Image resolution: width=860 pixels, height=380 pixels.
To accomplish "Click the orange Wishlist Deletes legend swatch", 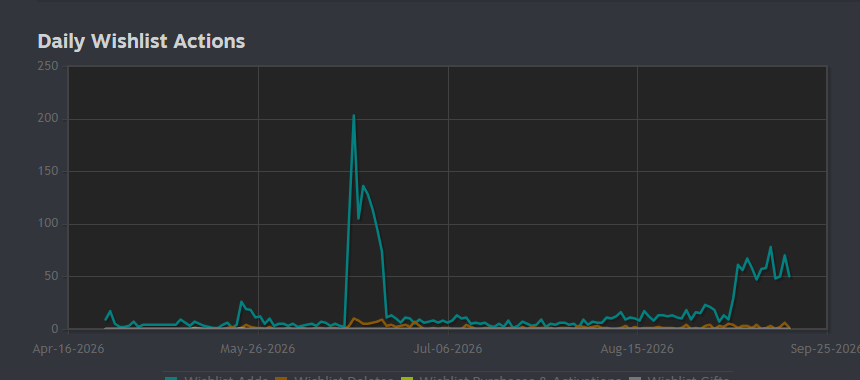I will tap(281, 378).
